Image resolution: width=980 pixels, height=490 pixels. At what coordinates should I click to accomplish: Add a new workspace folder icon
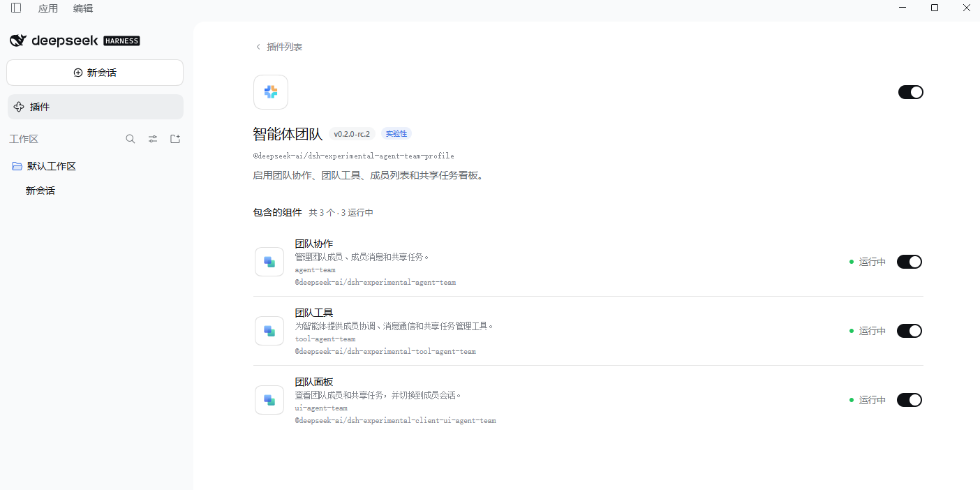pos(175,139)
